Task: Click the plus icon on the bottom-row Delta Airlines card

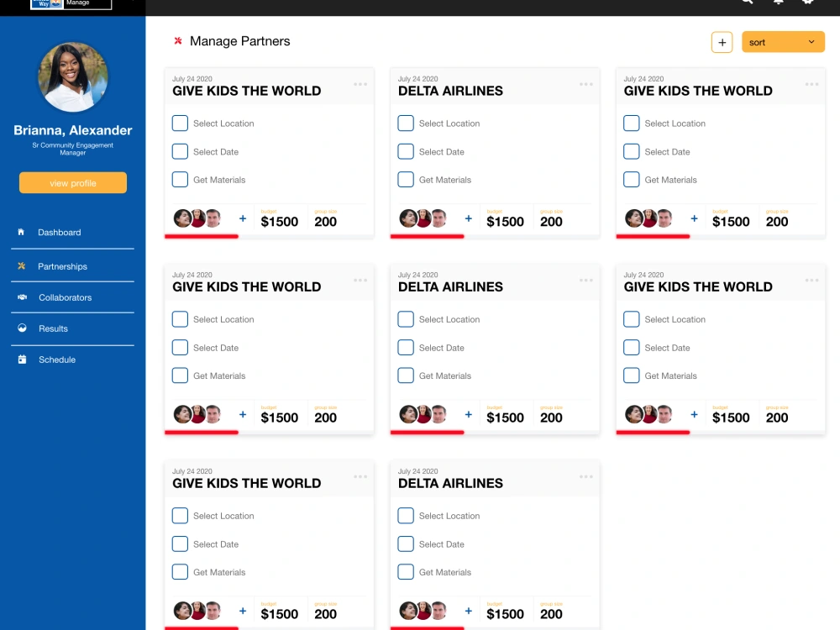Action: click(468, 611)
